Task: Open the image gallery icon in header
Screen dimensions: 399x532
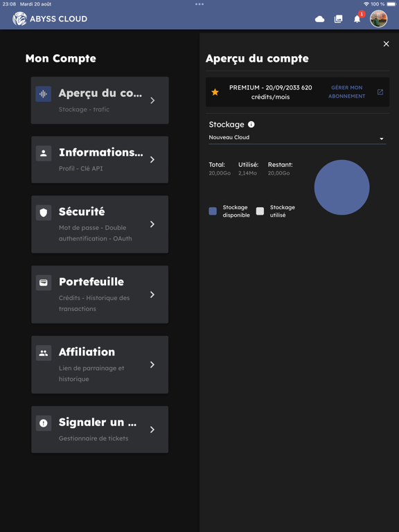Action: coord(338,19)
